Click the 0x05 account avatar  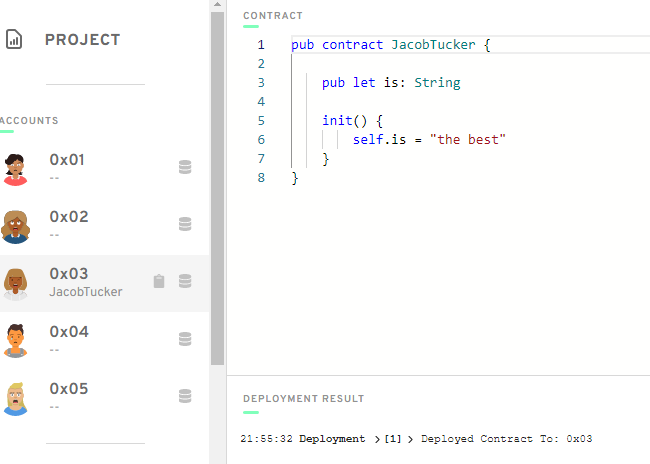15,398
